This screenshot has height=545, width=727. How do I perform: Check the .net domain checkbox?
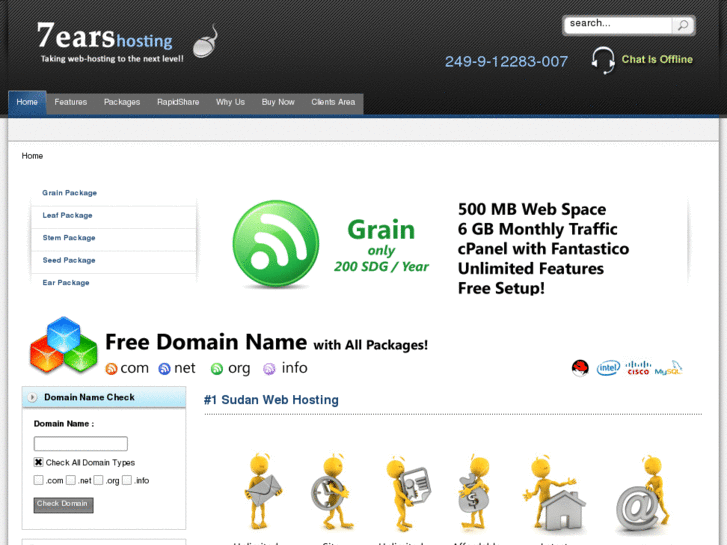70,480
